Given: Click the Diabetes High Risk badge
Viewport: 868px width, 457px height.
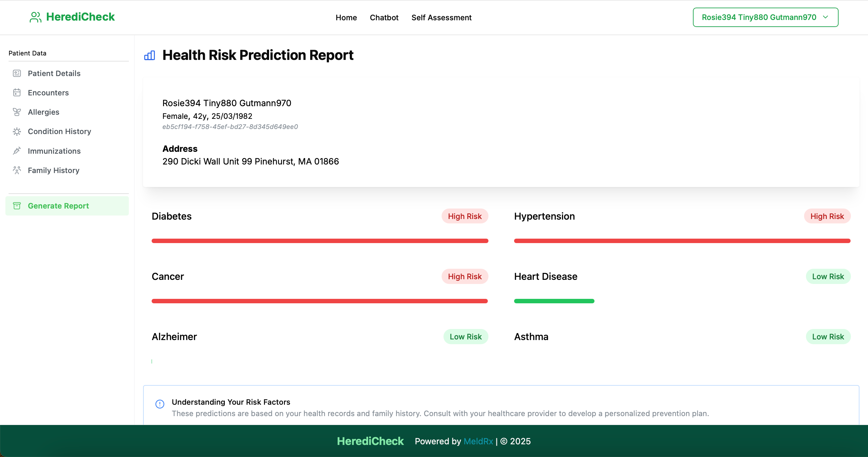Looking at the screenshot, I should click(x=465, y=216).
